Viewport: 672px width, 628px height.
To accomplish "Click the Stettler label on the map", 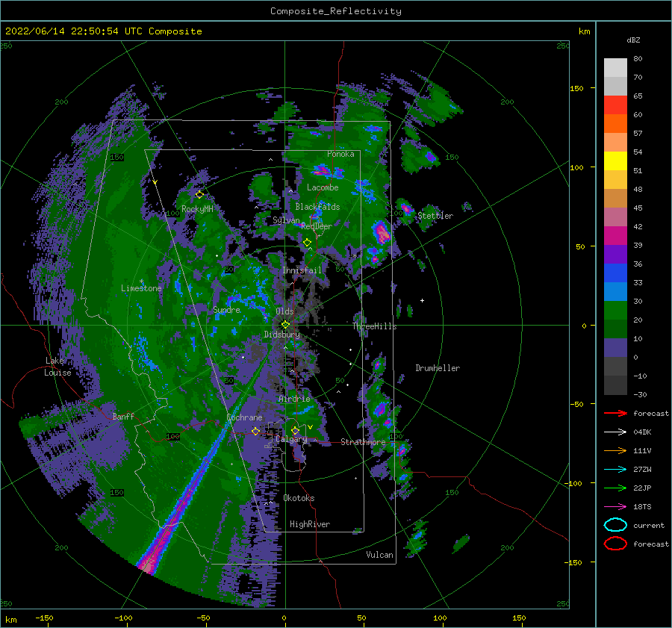I will pyautogui.click(x=435, y=216).
